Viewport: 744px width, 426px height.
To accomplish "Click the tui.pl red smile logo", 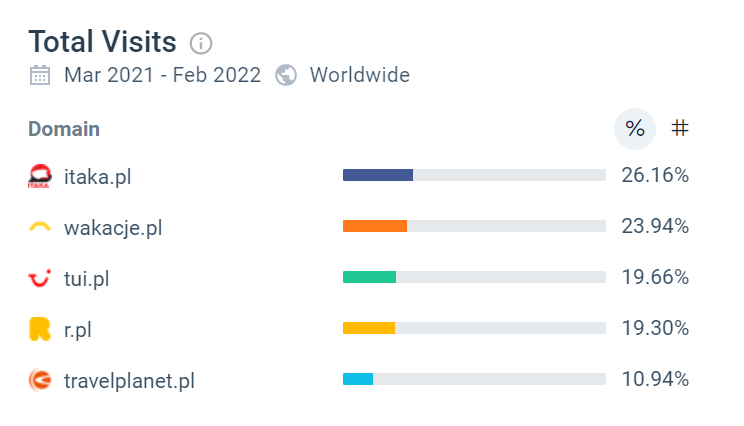I will pyautogui.click(x=40, y=278).
